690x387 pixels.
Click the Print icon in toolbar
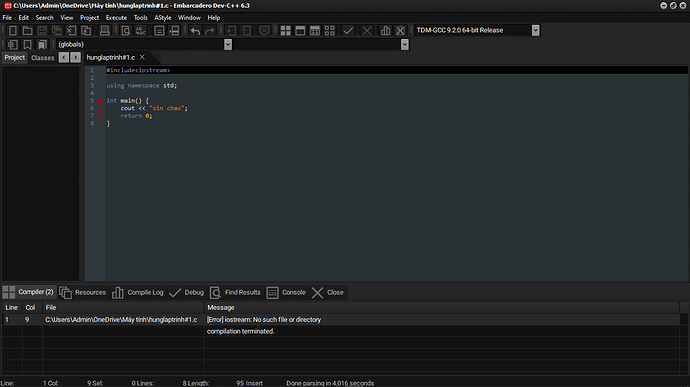tap(104, 30)
